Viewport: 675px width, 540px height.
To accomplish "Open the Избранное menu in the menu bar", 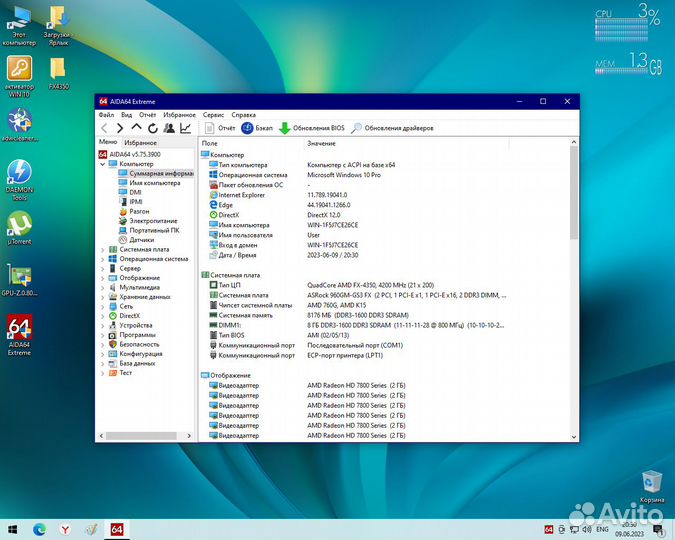I will [x=179, y=115].
